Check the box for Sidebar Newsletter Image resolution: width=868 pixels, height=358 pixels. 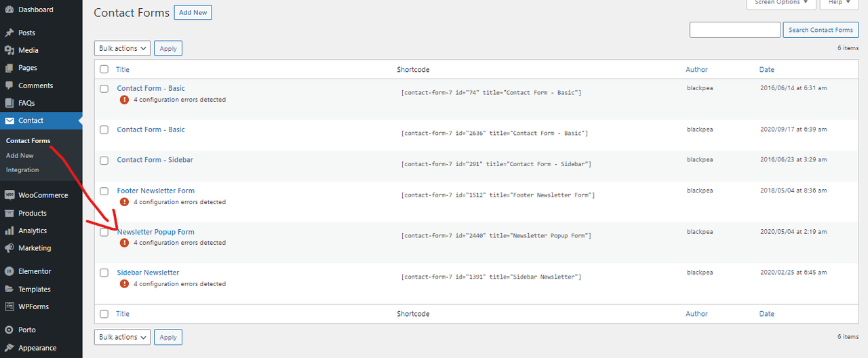pos(104,273)
